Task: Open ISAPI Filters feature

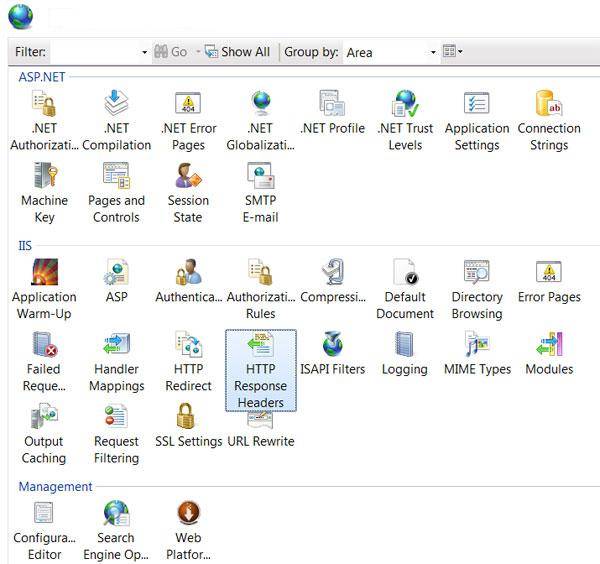Action: pyautogui.click(x=333, y=354)
